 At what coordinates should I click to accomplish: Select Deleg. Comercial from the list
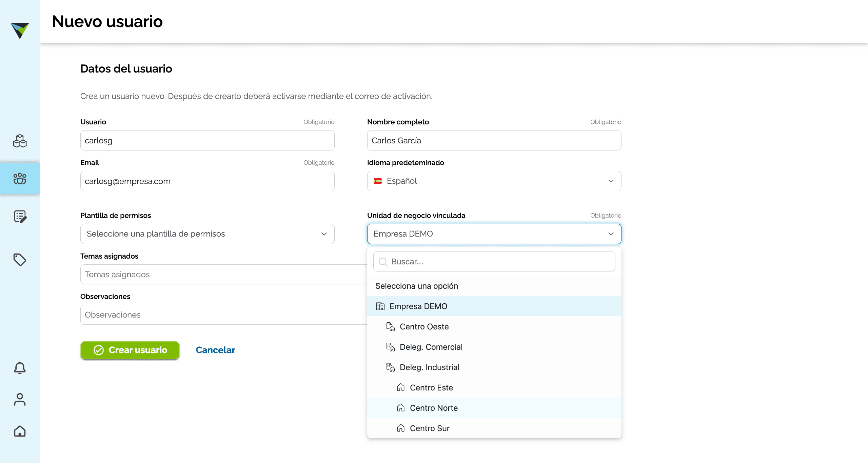[494, 347]
